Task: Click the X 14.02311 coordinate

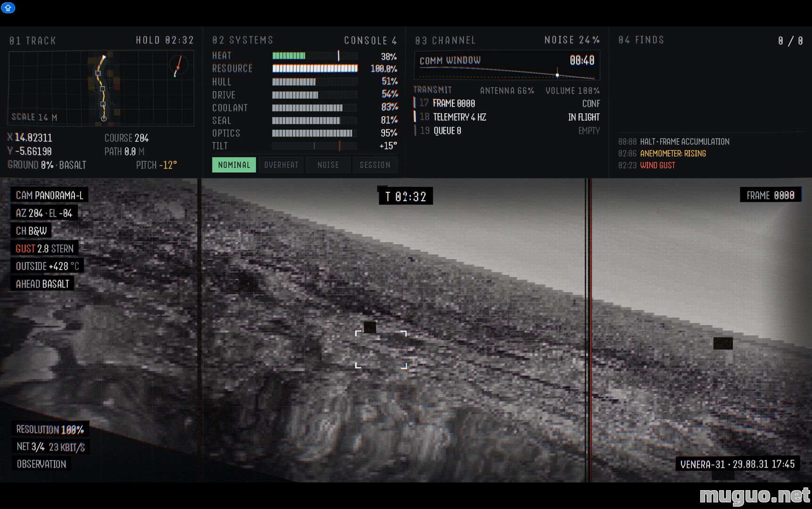Action: pos(30,138)
